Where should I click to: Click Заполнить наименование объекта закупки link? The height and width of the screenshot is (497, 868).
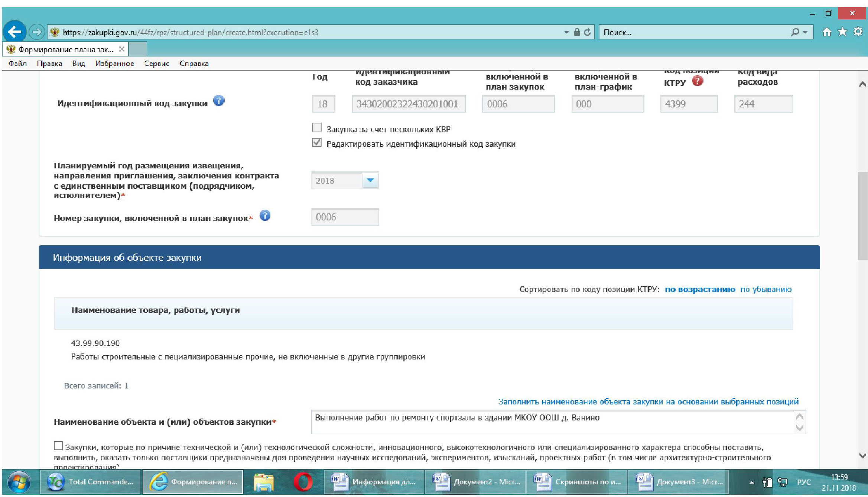point(648,401)
